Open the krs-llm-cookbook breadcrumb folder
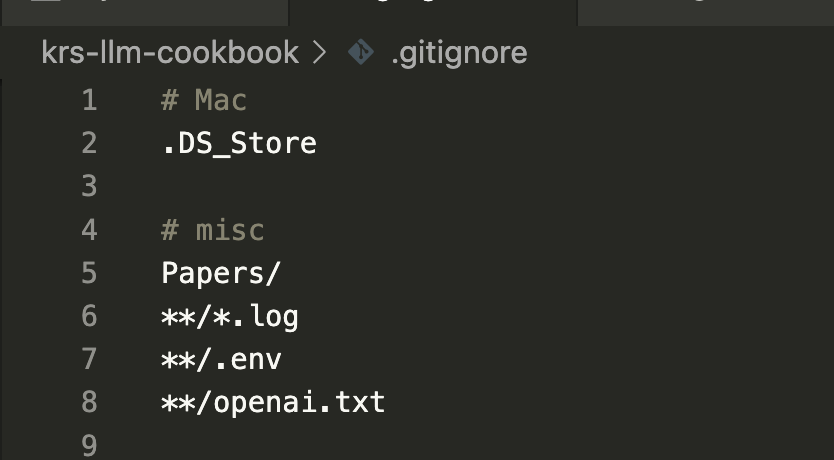Screen dimensions: 834x460 click(x=170, y=52)
